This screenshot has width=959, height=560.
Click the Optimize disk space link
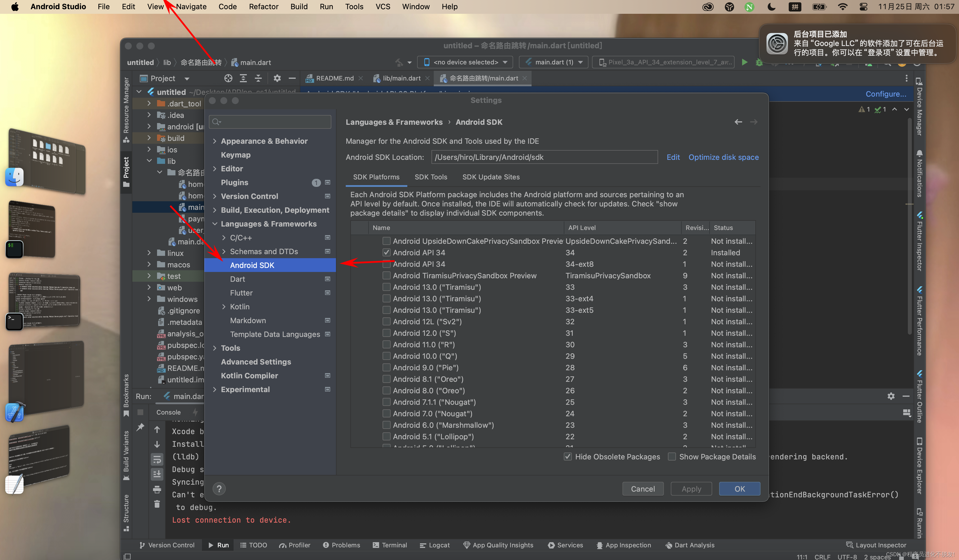coord(723,157)
